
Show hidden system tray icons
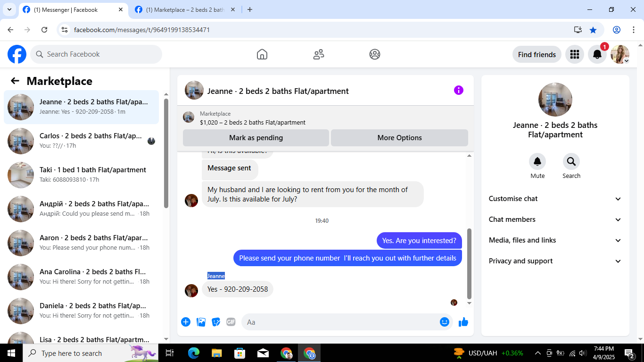coord(537,353)
